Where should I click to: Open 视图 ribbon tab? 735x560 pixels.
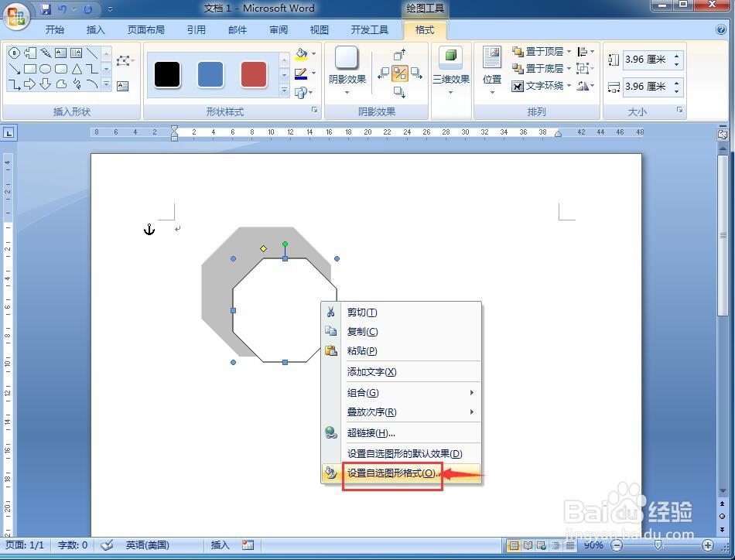320,30
